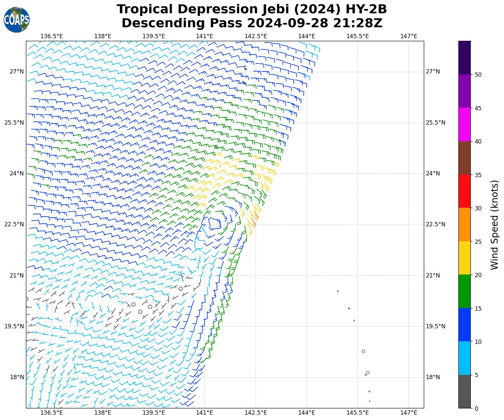Click the colorbar tick label "50"
This screenshot has height=420, width=504.
click(478, 75)
